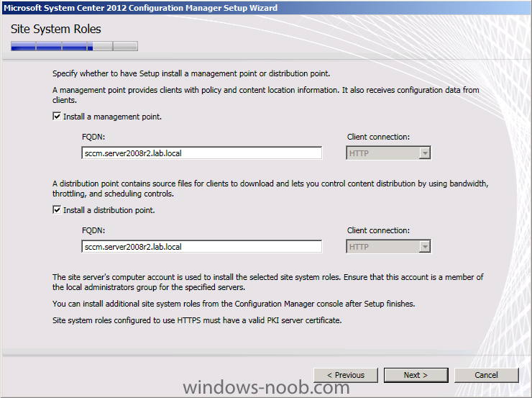Click the management point FQDN field
Image resolution: width=532 pixels, height=398 pixels.
coord(202,153)
